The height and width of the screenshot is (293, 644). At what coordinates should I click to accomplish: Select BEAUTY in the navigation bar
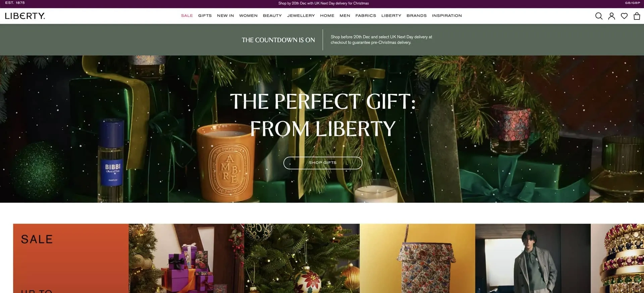click(x=272, y=16)
